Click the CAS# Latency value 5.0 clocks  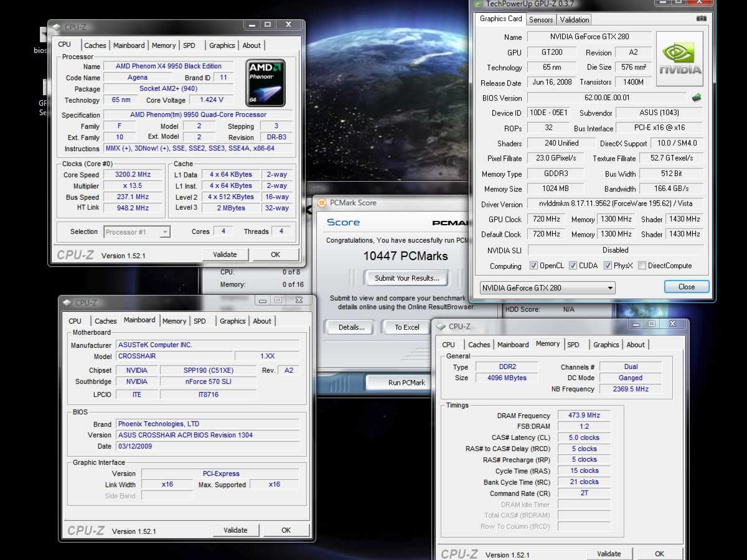pyautogui.click(x=584, y=437)
